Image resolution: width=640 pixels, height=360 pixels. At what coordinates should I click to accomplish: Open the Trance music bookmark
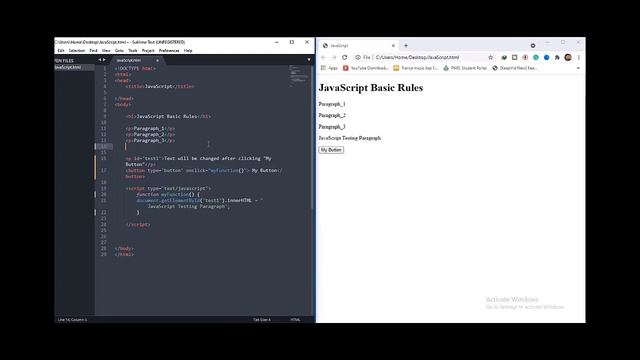coord(415,68)
